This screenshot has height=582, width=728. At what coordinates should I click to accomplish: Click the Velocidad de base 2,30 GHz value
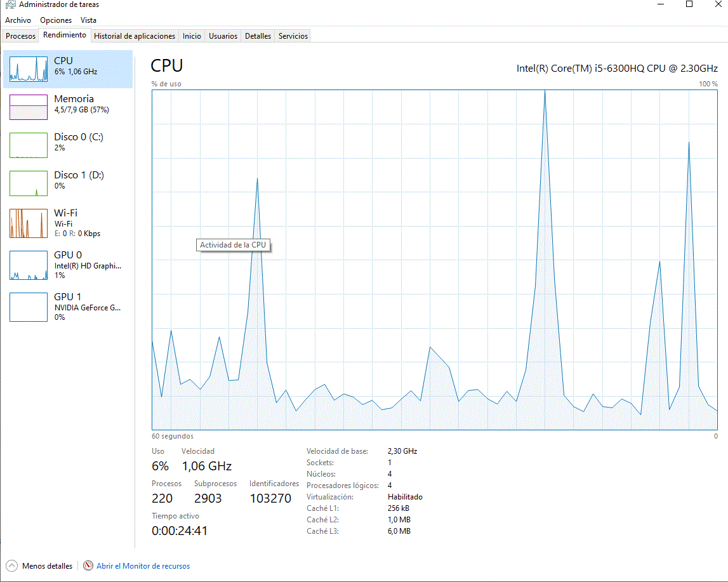tap(402, 451)
